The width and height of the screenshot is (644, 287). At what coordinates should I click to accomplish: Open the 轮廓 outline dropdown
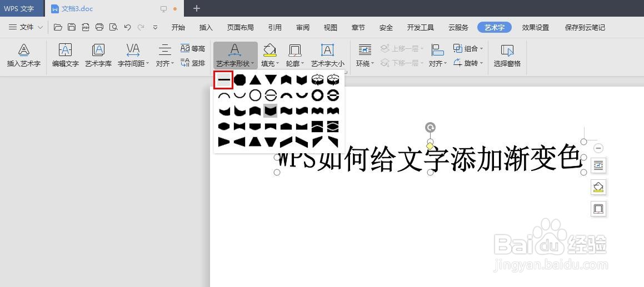[295, 56]
